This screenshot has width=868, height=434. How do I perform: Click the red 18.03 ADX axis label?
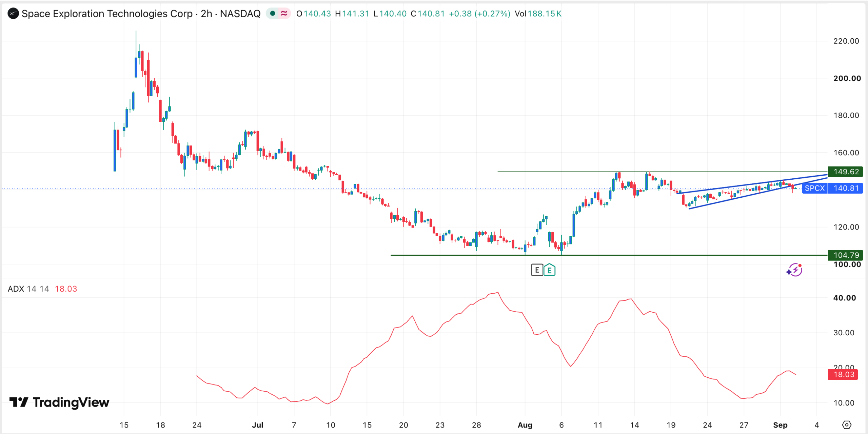click(x=843, y=374)
